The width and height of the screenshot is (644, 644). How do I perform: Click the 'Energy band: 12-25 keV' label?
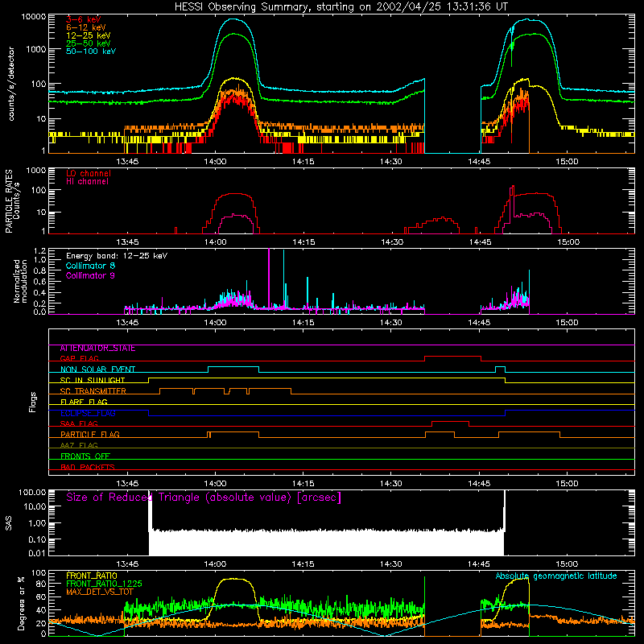coord(117,256)
